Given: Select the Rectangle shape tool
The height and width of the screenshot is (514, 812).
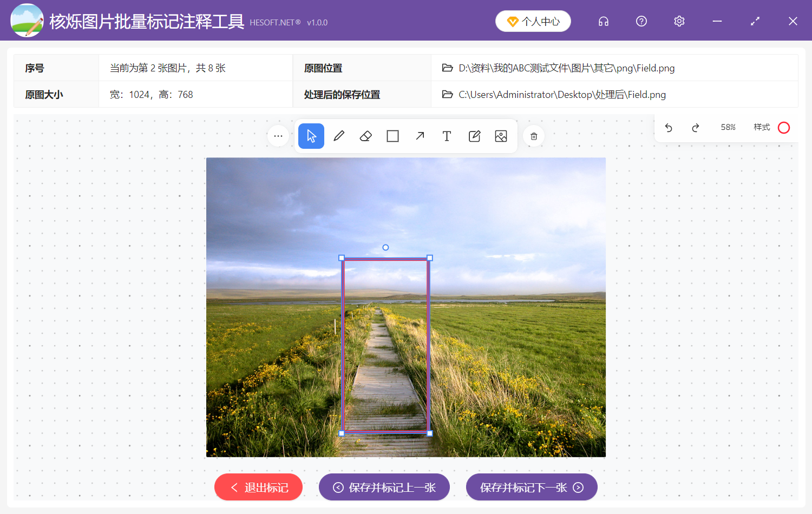Looking at the screenshot, I should click(392, 136).
